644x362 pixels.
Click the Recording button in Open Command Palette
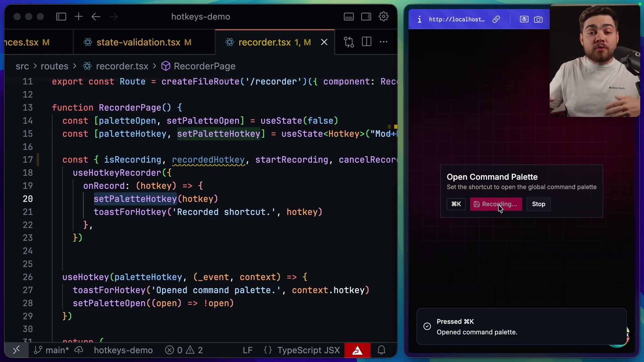(x=496, y=204)
